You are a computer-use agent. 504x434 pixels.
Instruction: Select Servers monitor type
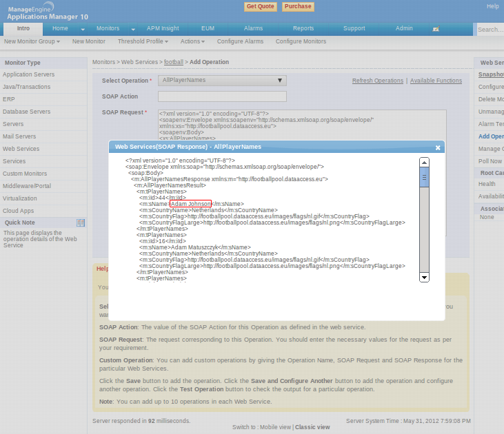click(13, 124)
